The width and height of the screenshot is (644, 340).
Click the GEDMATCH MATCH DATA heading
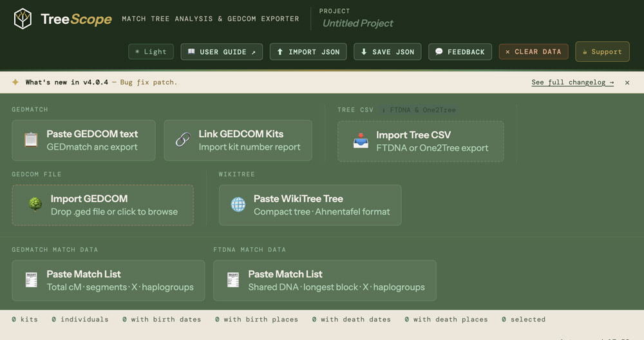(x=55, y=250)
